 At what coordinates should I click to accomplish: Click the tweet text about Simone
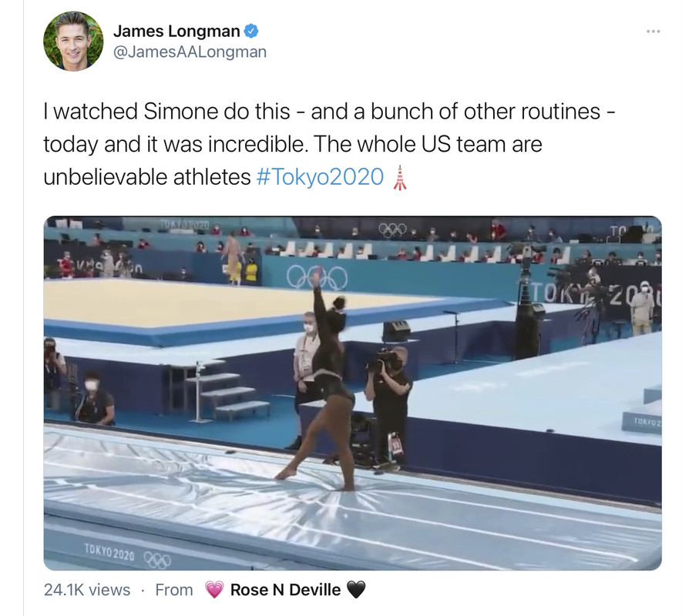(329, 144)
